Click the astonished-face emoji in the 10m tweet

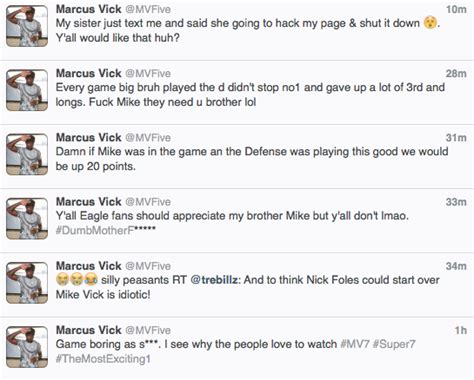(x=430, y=23)
